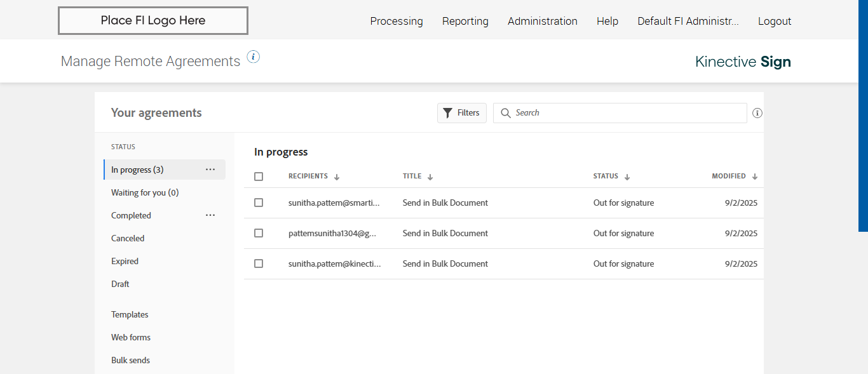
Task: Sort by Modified column arrow
Action: 755,177
